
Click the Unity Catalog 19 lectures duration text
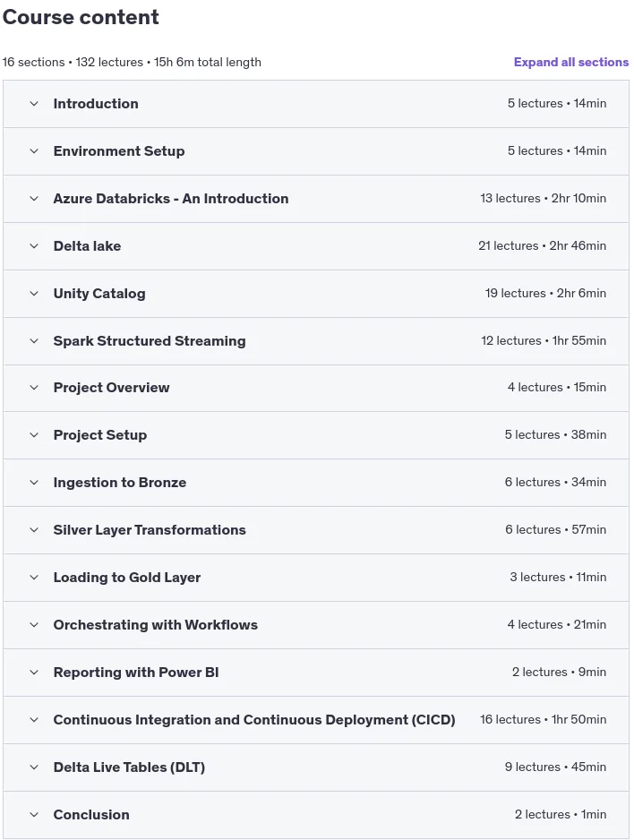[x=545, y=294]
